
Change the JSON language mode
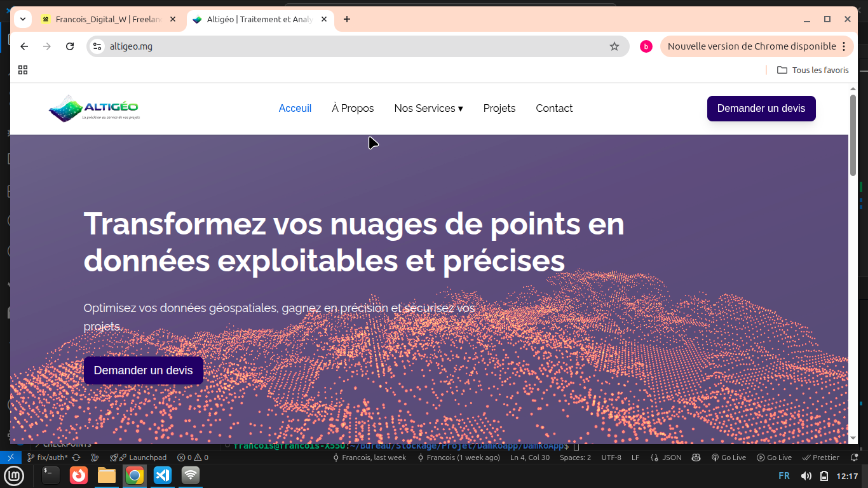coord(666,457)
